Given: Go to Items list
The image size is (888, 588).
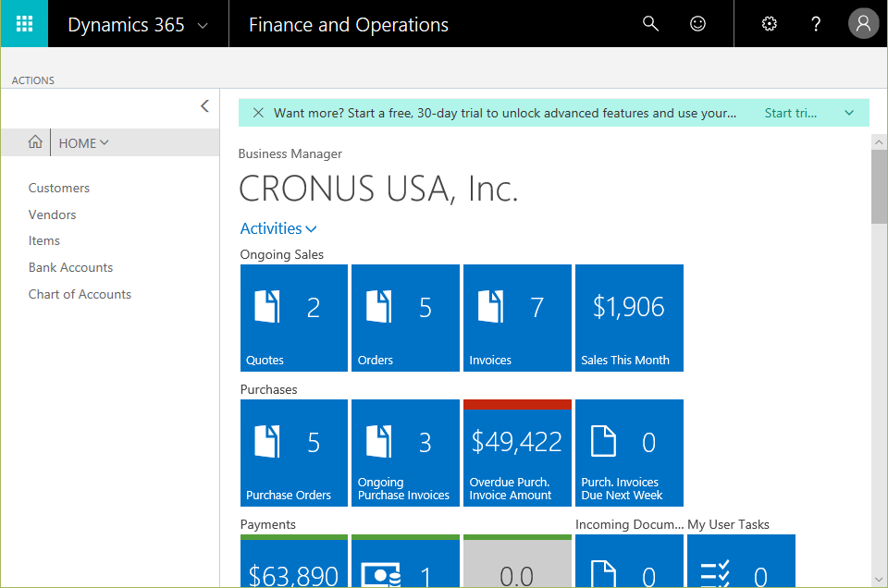Looking at the screenshot, I should pyautogui.click(x=44, y=240).
